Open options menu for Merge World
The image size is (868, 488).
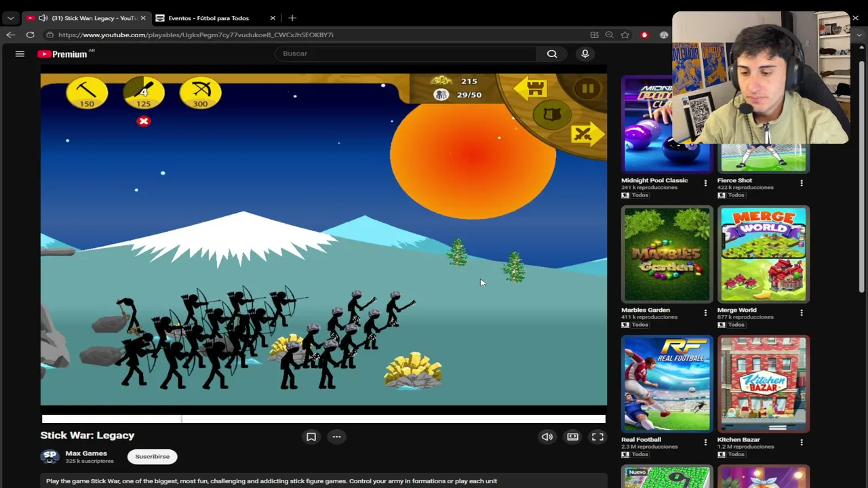tap(802, 312)
